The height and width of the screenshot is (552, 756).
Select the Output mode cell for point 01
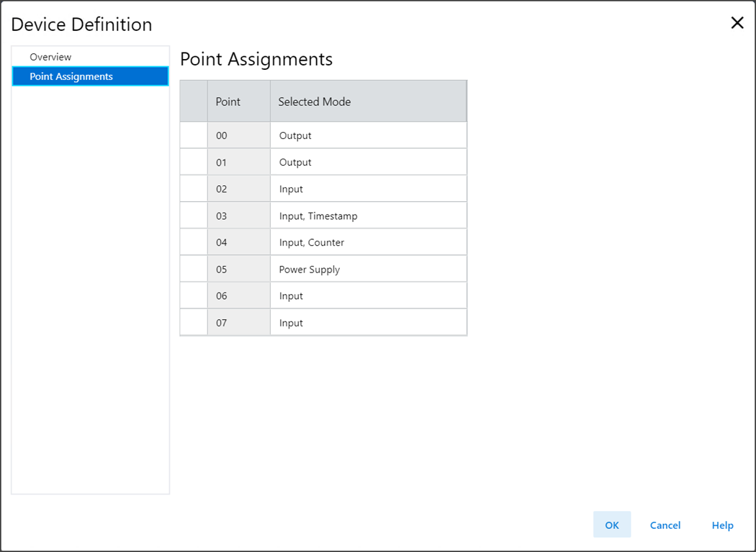(x=367, y=162)
